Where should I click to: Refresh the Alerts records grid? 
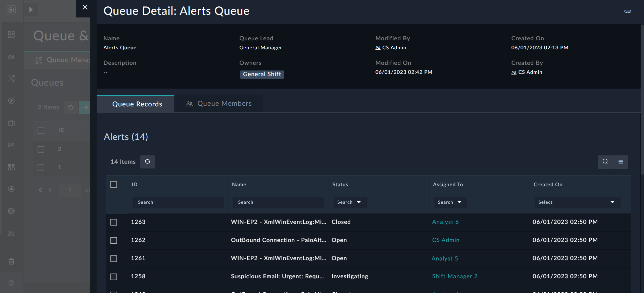(x=147, y=162)
